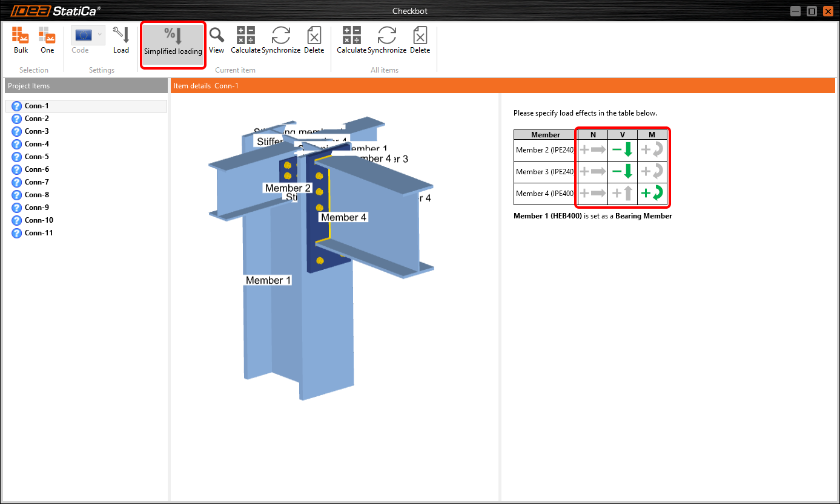Open View for the current item
This screenshot has width=840, height=504.
pyautogui.click(x=216, y=40)
